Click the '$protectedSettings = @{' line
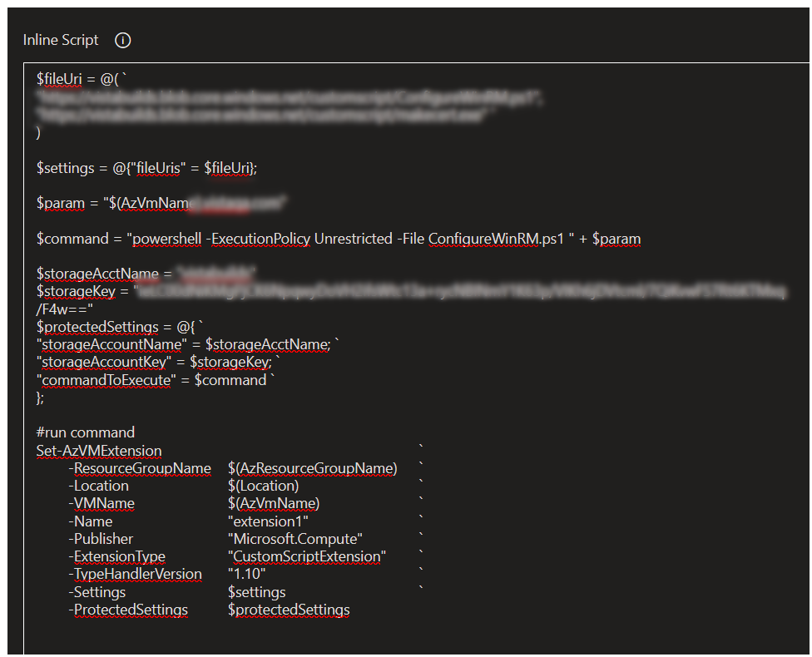 coord(120,327)
